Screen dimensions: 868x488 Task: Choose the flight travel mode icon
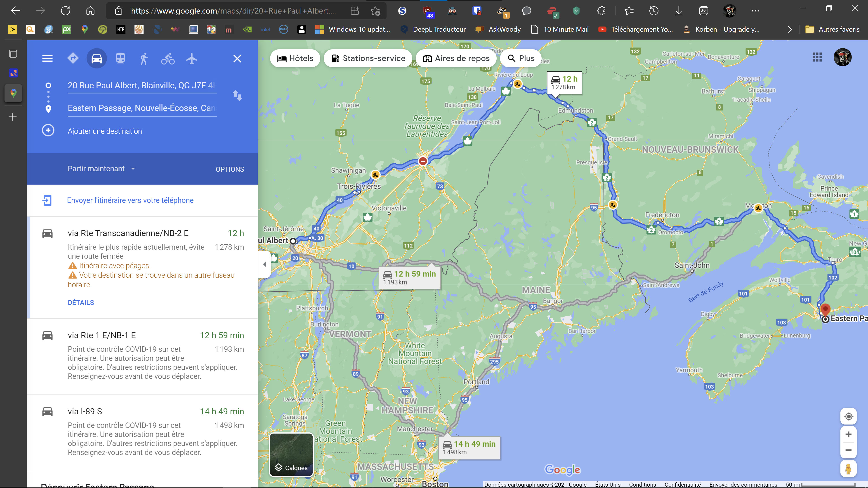pyautogui.click(x=191, y=59)
